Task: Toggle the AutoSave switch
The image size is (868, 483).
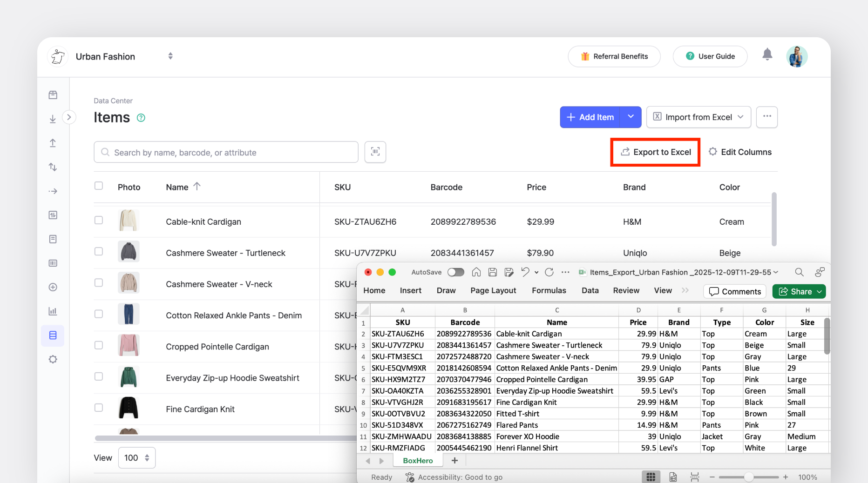Action: pyautogui.click(x=455, y=272)
